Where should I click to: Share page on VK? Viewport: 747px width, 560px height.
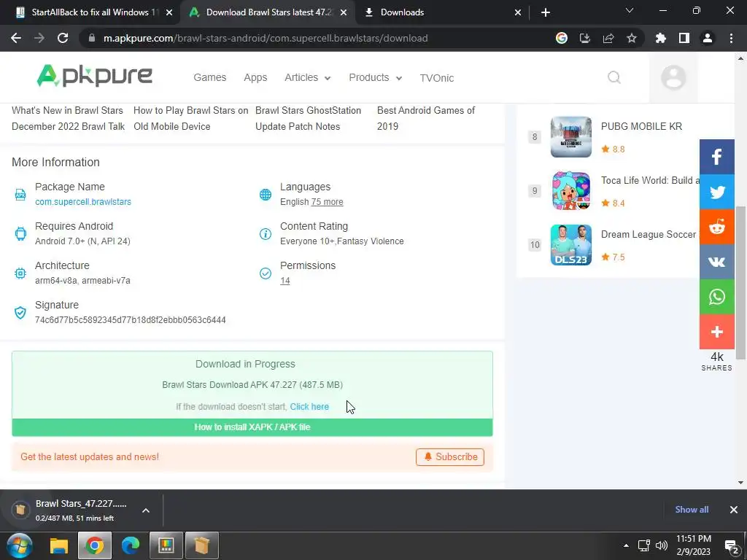point(716,262)
